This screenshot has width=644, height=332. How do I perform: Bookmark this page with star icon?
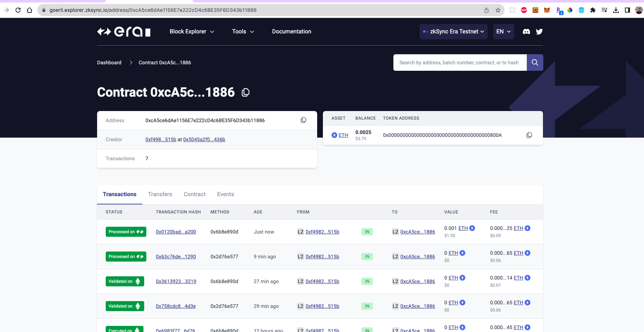click(498, 10)
